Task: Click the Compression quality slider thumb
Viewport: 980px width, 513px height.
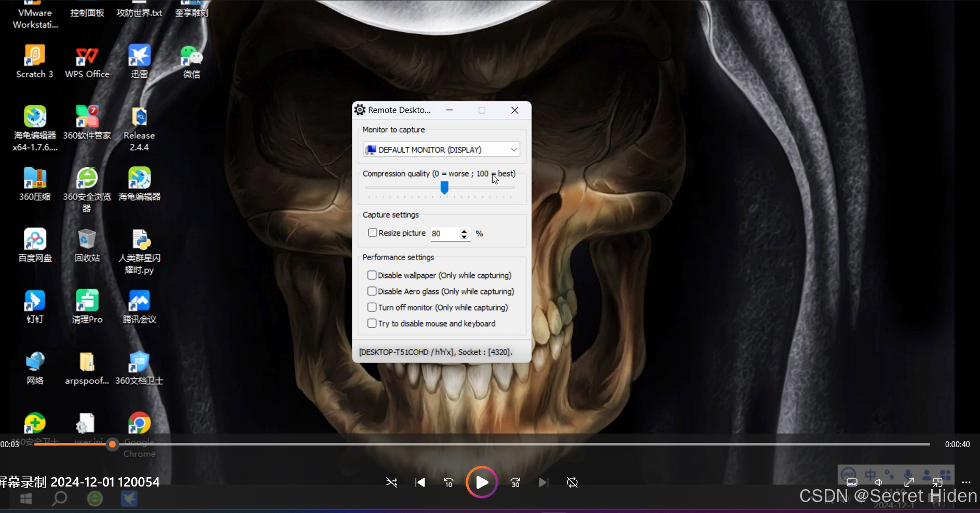Action: point(444,187)
